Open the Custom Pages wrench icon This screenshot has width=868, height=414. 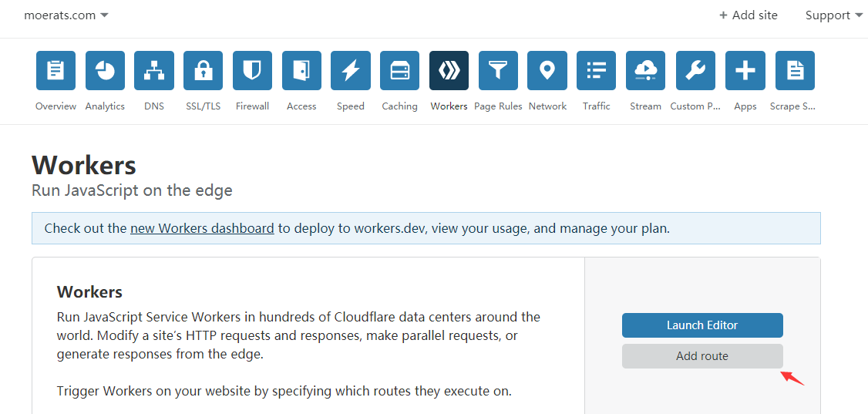coord(695,71)
